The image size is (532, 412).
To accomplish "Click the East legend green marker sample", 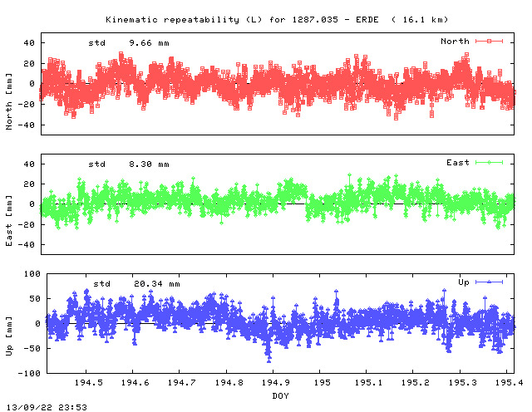I will 489,163.
